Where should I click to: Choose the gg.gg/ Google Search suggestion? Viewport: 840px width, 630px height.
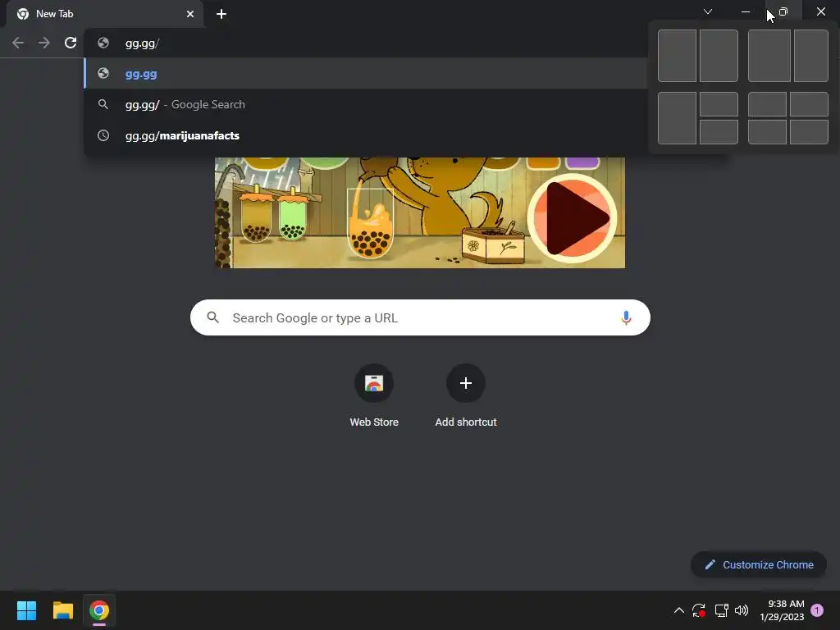(366, 104)
